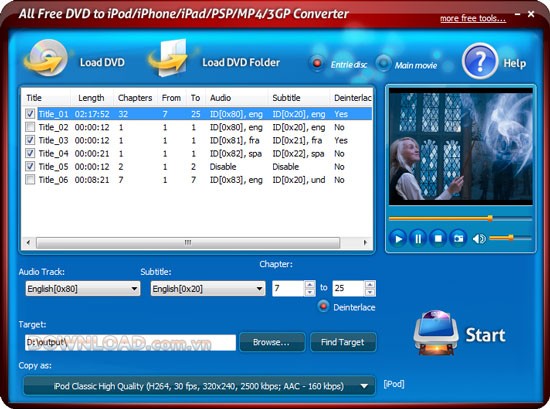Click the Help text label
The height and width of the screenshot is (409, 550).
click(515, 63)
